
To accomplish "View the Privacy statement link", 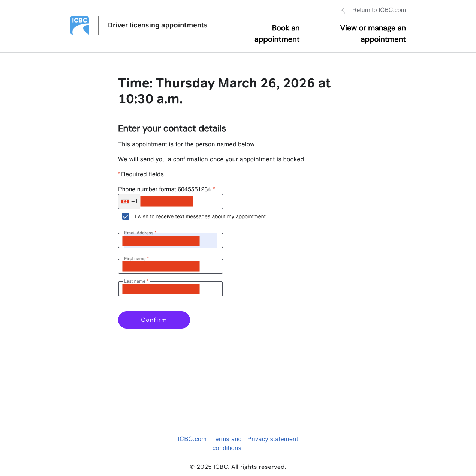I will coord(272,439).
